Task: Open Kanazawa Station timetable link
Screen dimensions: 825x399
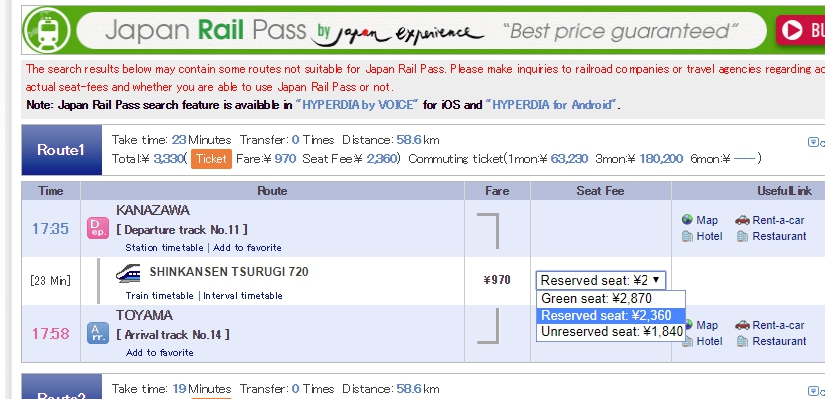Action: (164, 247)
